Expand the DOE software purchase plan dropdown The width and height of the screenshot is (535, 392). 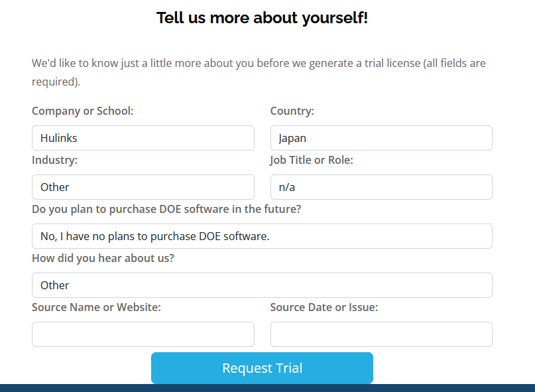click(x=262, y=236)
